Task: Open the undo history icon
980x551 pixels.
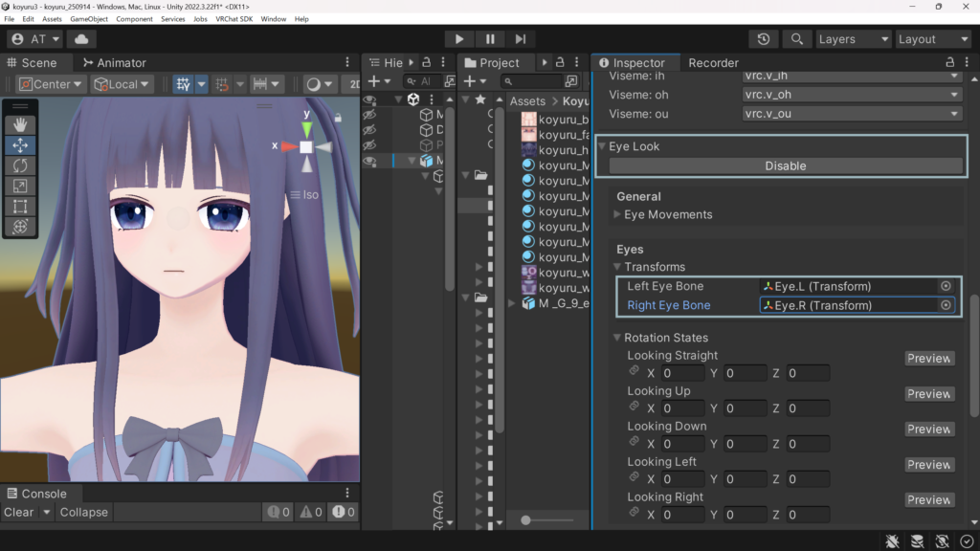Action: click(763, 39)
